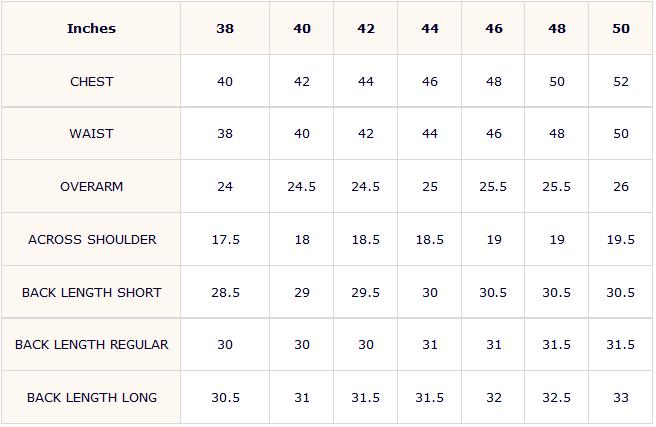The image size is (656, 427).
Task: Select the size 44 column header
Action: click(x=430, y=28)
